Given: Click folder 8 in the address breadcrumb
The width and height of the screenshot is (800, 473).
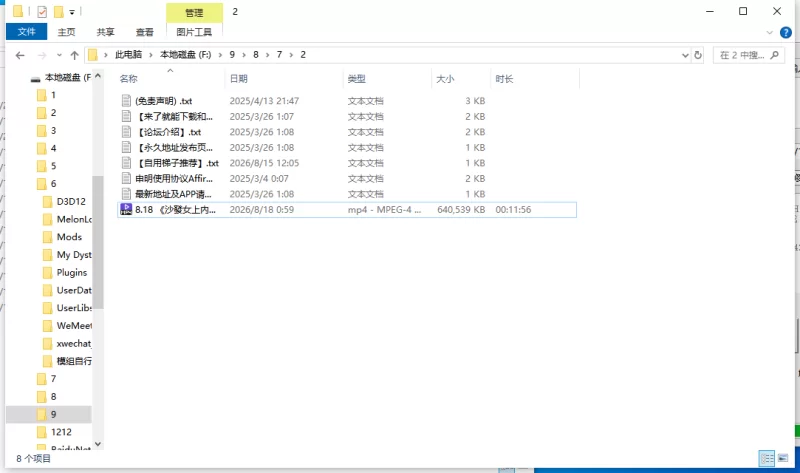Looking at the screenshot, I should click(x=256, y=55).
